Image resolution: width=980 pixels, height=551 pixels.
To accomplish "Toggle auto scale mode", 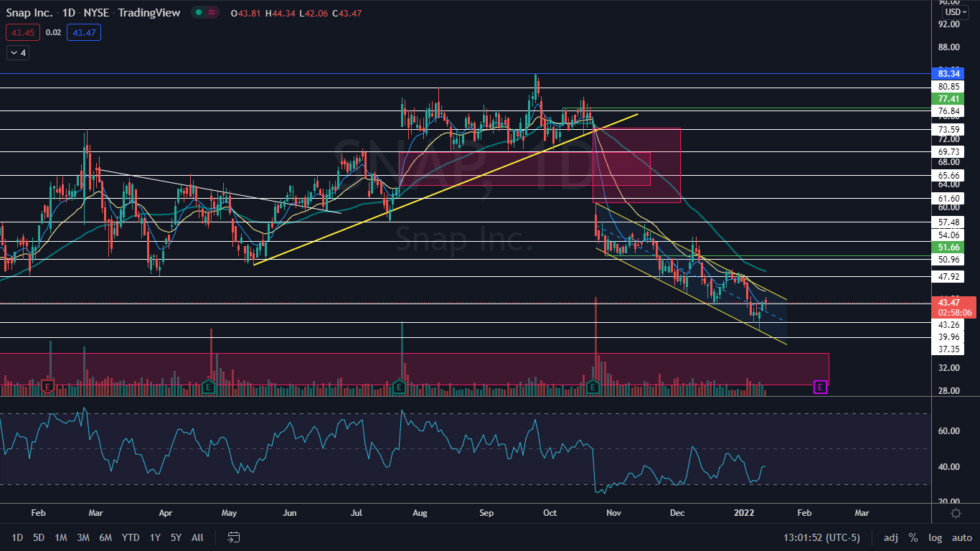I will [961, 537].
